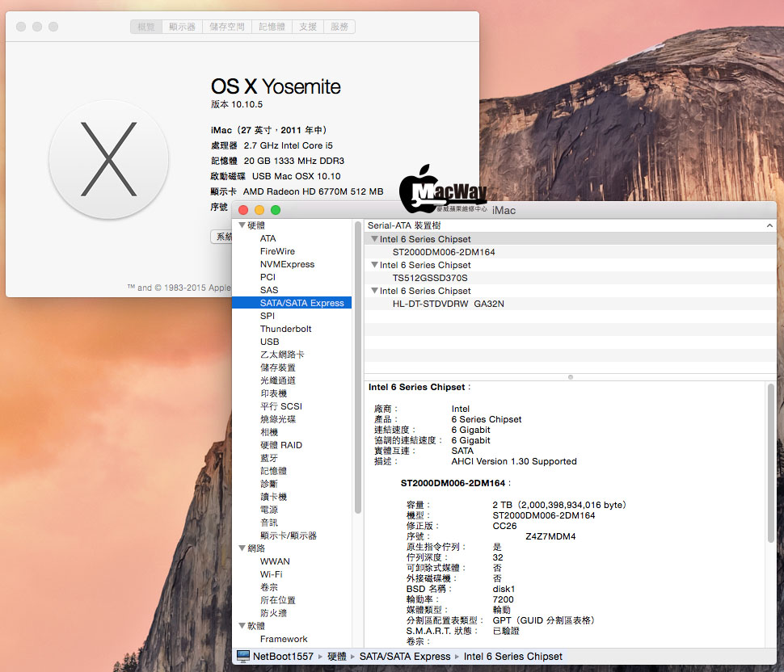Click the BSD name value disk1
Viewport: 784px width, 672px height.
point(504,589)
